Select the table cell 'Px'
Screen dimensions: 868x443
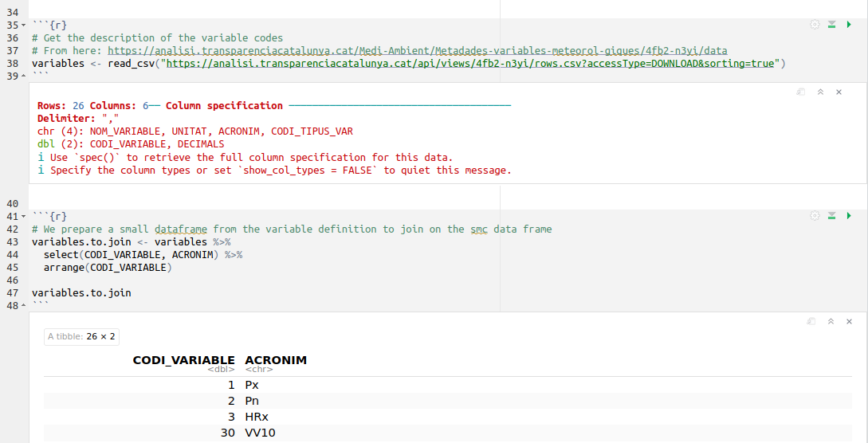tap(252, 385)
